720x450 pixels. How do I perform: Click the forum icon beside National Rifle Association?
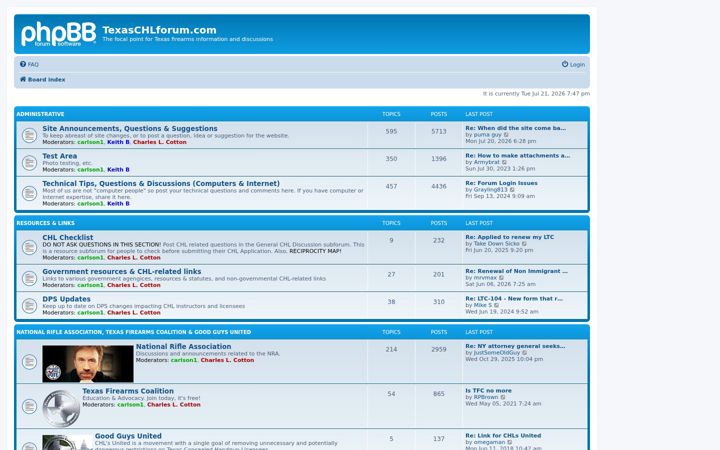(29, 362)
